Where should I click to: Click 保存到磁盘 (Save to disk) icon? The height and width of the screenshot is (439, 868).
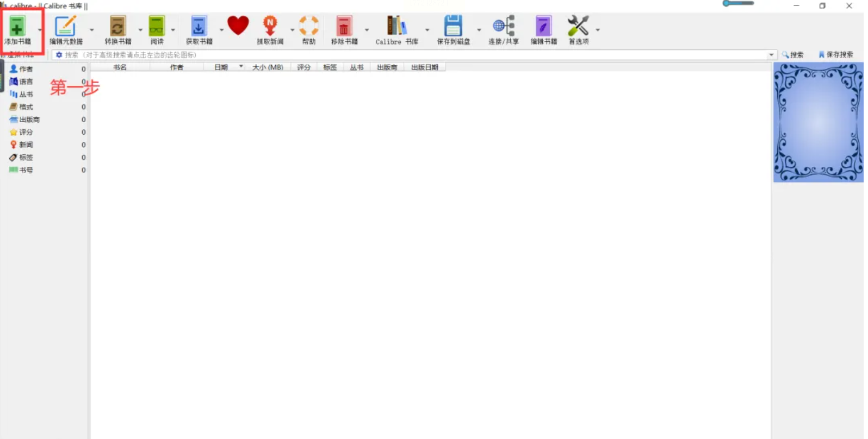453,26
